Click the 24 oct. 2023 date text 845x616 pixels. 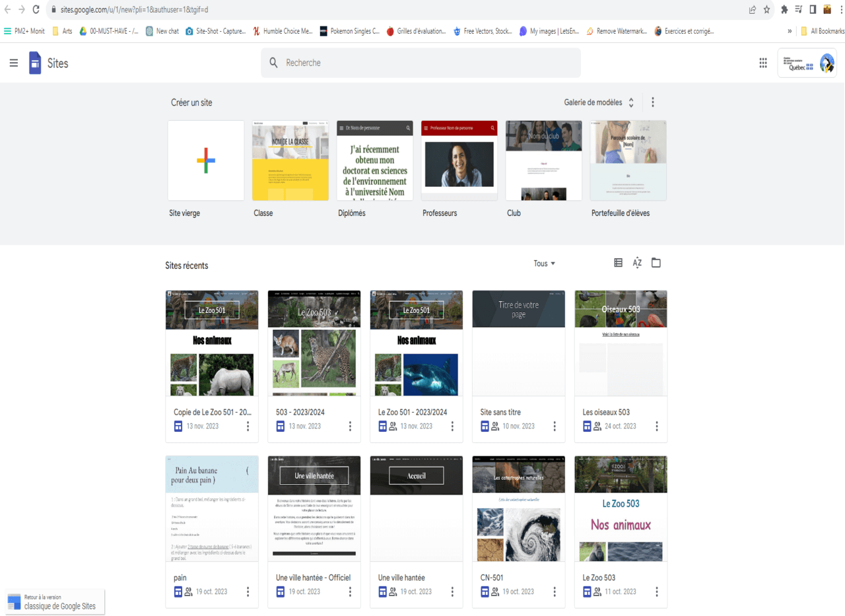tap(621, 426)
